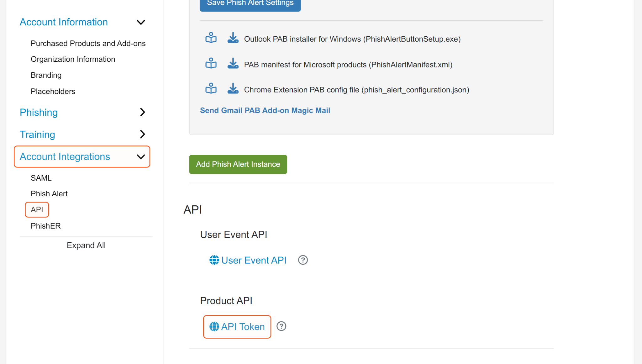The width and height of the screenshot is (642, 364).
Task: Select API under Account Integrations
Action: click(37, 210)
